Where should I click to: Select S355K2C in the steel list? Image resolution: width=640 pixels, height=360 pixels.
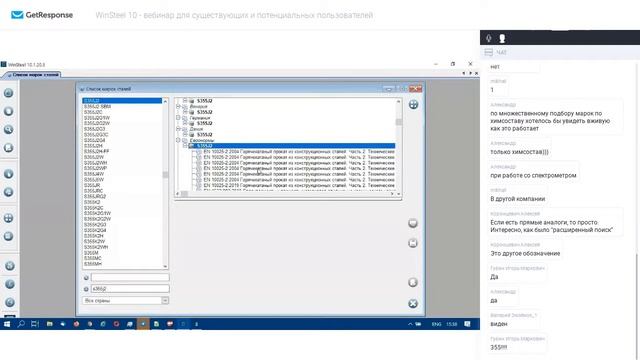[93, 208]
